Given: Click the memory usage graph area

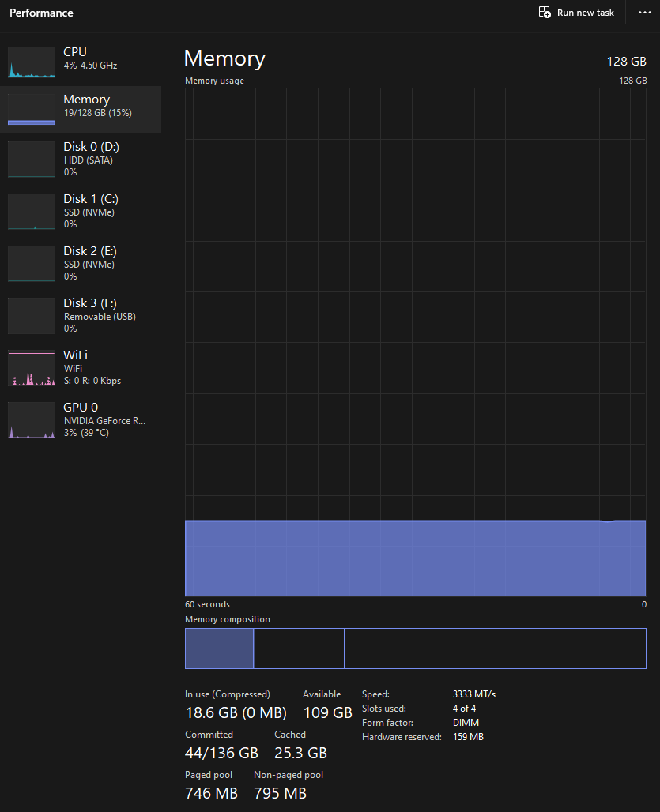Looking at the screenshot, I should tap(416, 342).
